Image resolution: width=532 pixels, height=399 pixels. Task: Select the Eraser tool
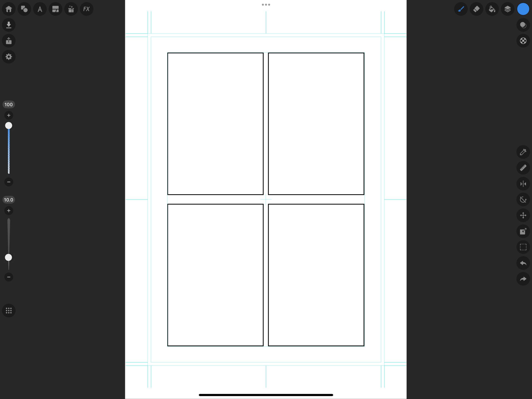coord(477,9)
